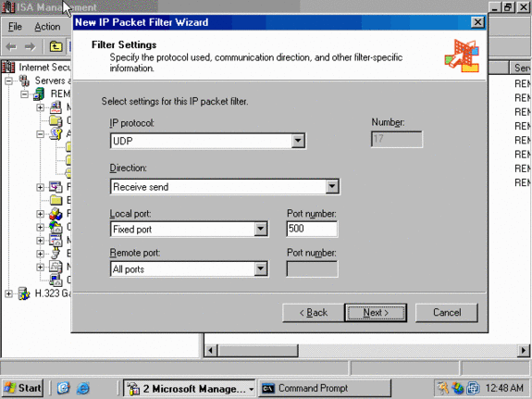Select the Extensions plug icon in tree
Viewport: 532px width, 399px height.
coord(56,254)
